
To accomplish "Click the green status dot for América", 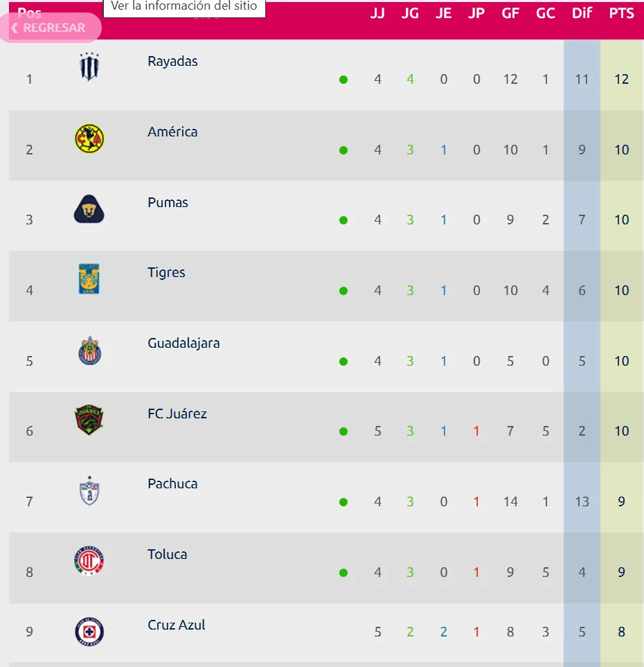I will click(343, 150).
